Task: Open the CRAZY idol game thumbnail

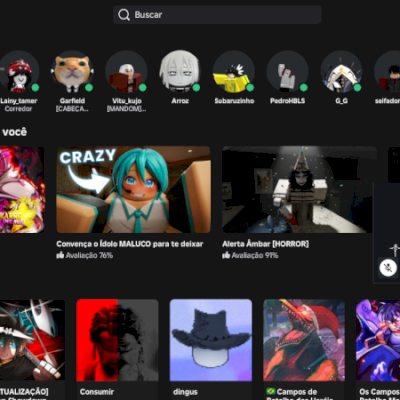Action: point(133,189)
